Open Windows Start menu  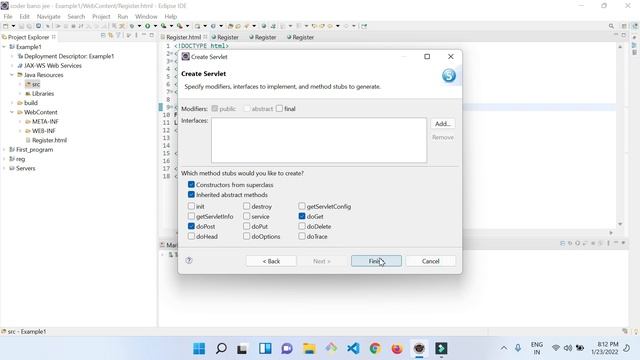199,349
